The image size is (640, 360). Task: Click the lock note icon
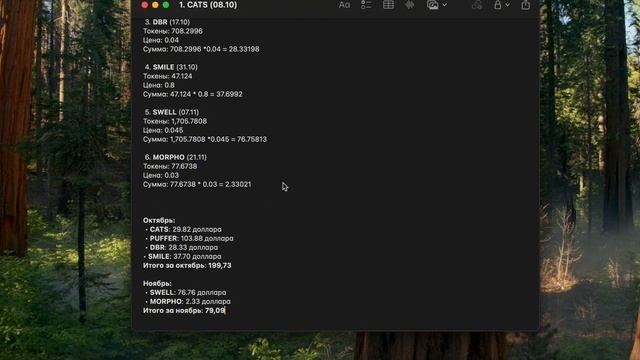498,5
